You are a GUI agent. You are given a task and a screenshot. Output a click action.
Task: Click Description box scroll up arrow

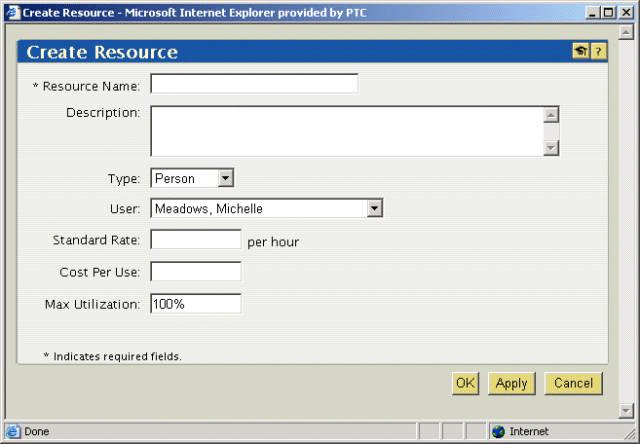[x=551, y=115]
